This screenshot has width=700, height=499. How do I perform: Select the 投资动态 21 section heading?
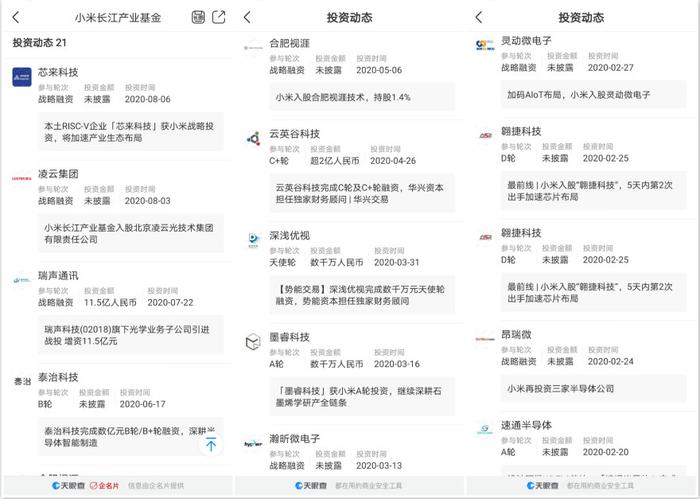pyautogui.click(x=39, y=43)
